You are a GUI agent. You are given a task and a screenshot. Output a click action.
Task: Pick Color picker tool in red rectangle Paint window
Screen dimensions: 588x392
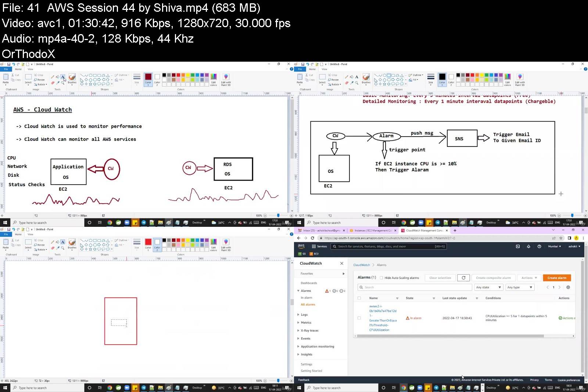(58, 248)
